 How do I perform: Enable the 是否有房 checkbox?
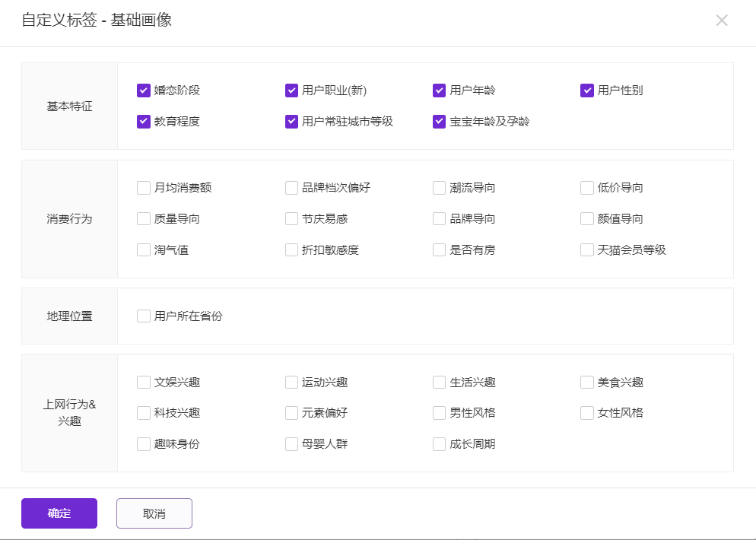[439, 249]
